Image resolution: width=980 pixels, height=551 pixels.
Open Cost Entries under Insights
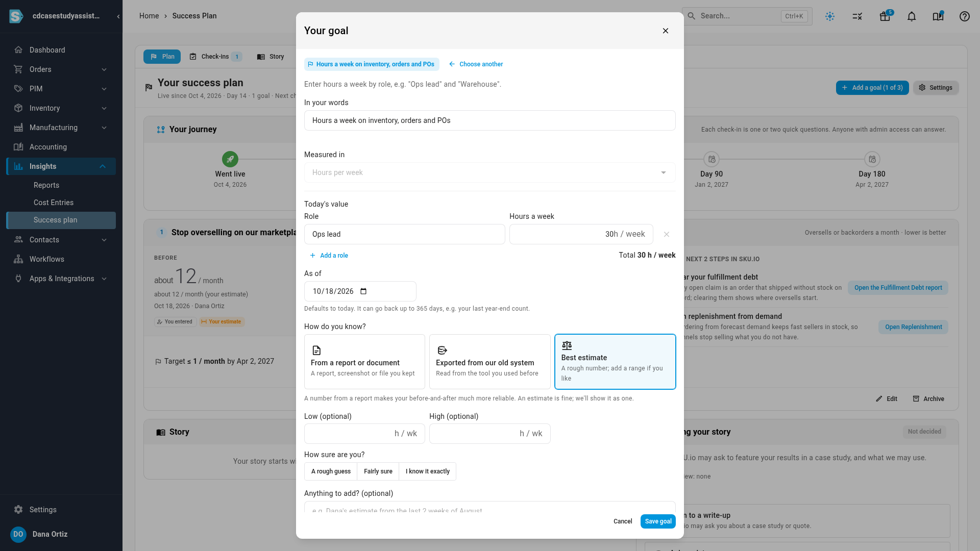pyautogui.click(x=61, y=203)
